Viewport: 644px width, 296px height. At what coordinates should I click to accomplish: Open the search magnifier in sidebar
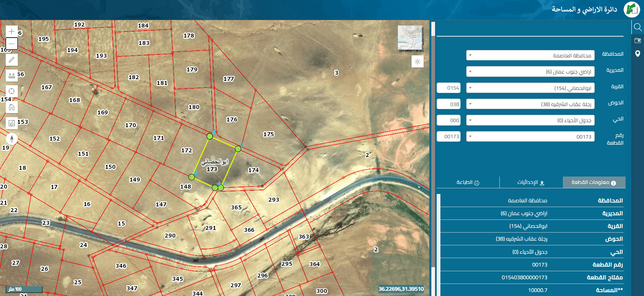coord(638,27)
